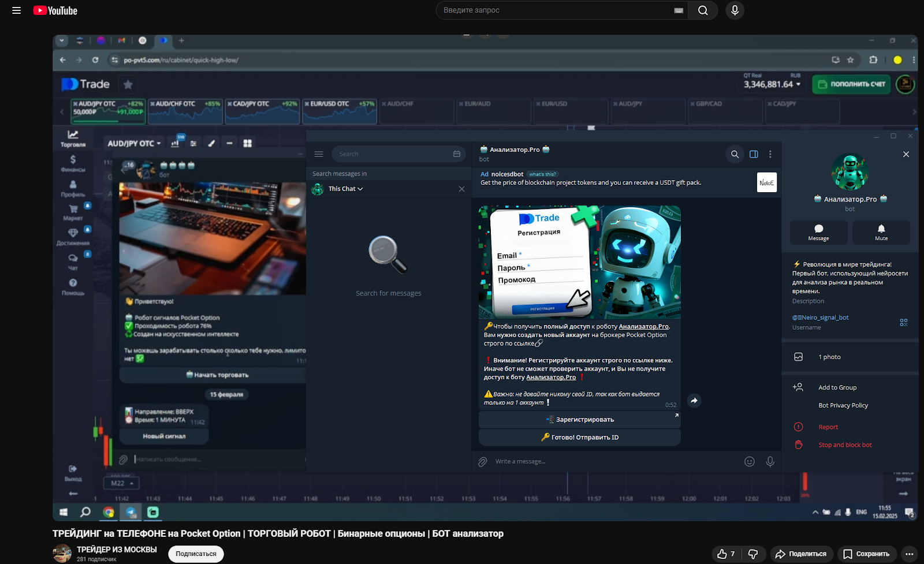Open the on-screen keyboard icon in search

pyautogui.click(x=679, y=10)
